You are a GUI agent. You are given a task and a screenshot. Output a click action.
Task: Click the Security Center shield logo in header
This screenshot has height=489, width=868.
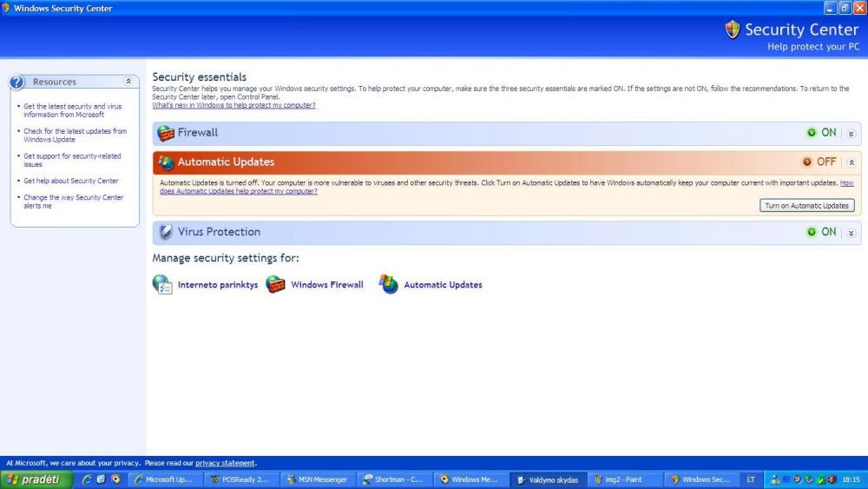click(x=733, y=30)
